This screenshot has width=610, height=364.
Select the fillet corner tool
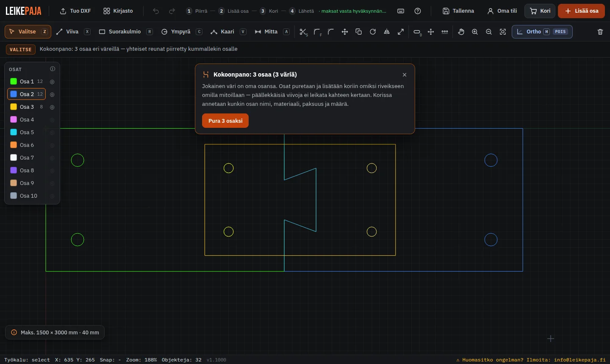pos(317,32)
